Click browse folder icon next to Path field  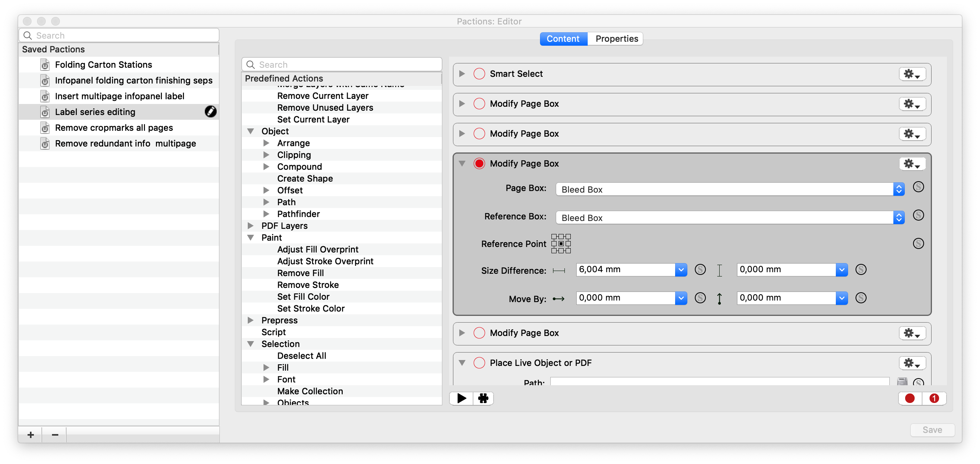tap(902, 381)
